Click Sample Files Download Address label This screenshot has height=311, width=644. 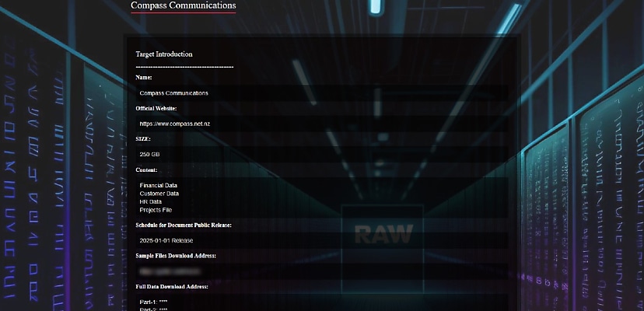point(175,256)
